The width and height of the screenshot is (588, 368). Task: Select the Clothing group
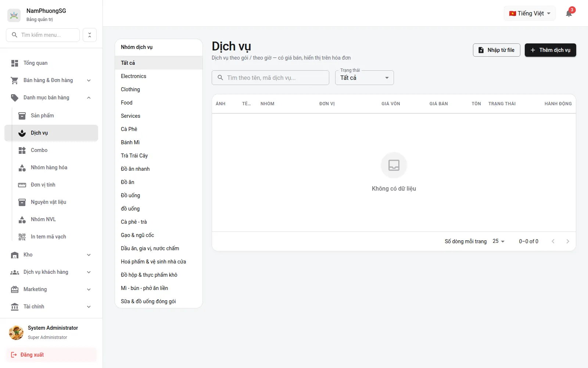pyautogui.click(x=159, y=89)
